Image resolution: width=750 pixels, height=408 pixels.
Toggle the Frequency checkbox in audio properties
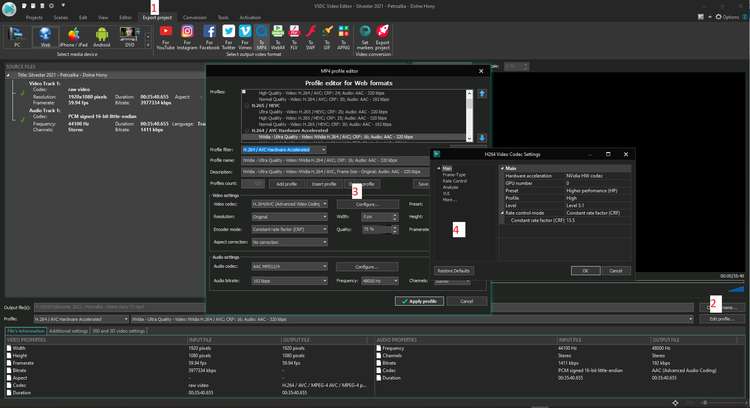[379, 348]
